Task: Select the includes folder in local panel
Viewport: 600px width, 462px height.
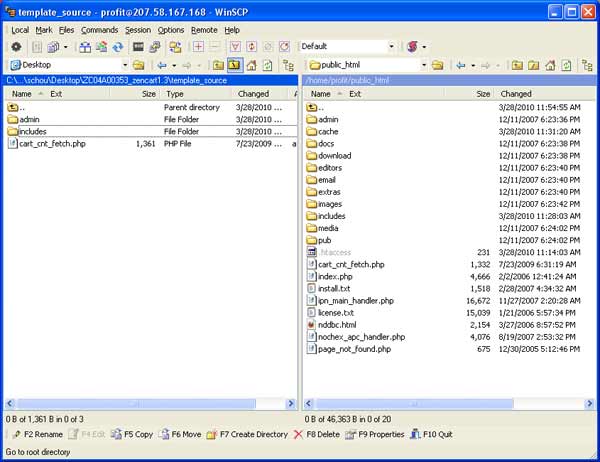Action: [x=33, y=131]
